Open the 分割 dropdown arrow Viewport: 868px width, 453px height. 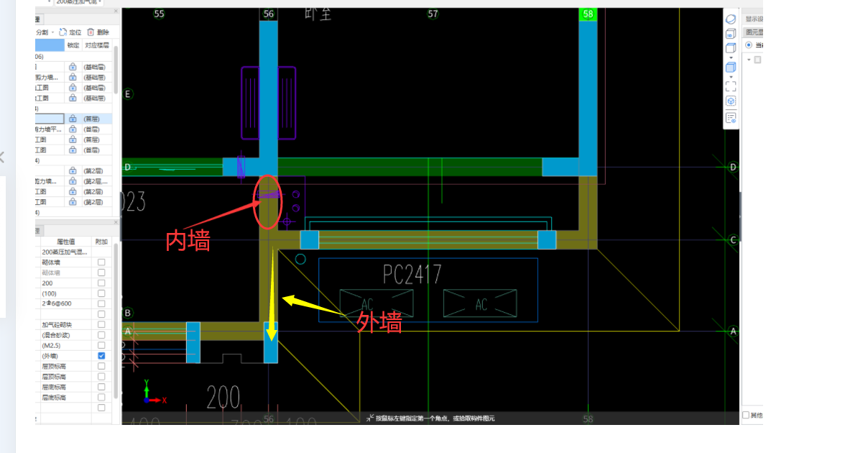tap(52, 33)
